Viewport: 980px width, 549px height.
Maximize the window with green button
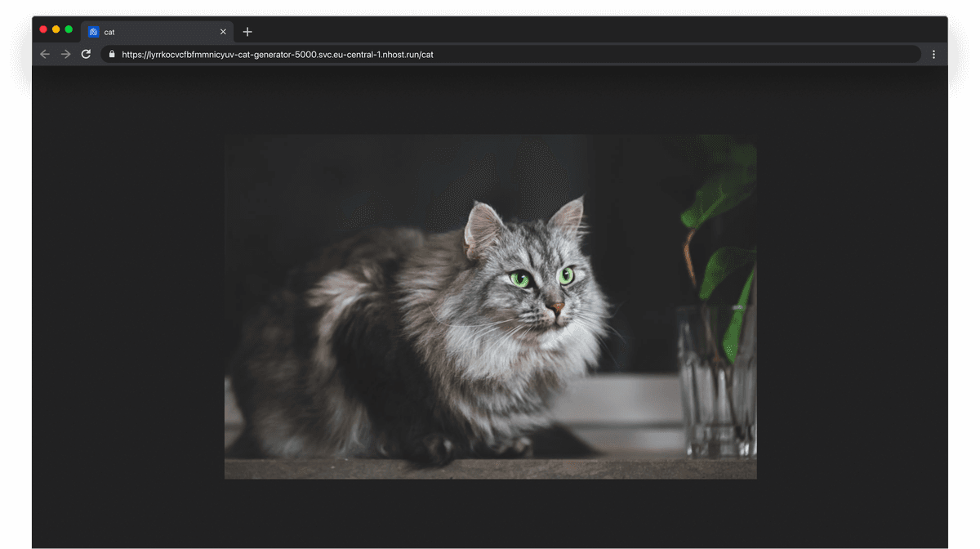tap(69, 29)
